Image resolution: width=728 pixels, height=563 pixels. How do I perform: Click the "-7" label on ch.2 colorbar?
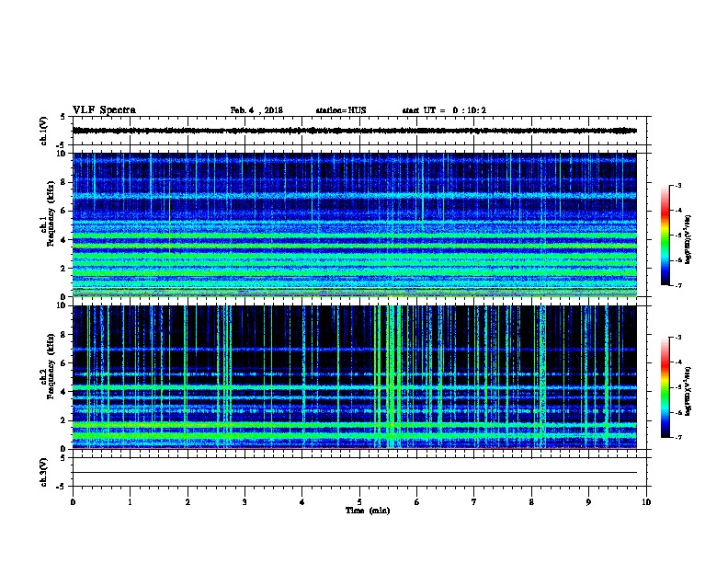point(678,437)
